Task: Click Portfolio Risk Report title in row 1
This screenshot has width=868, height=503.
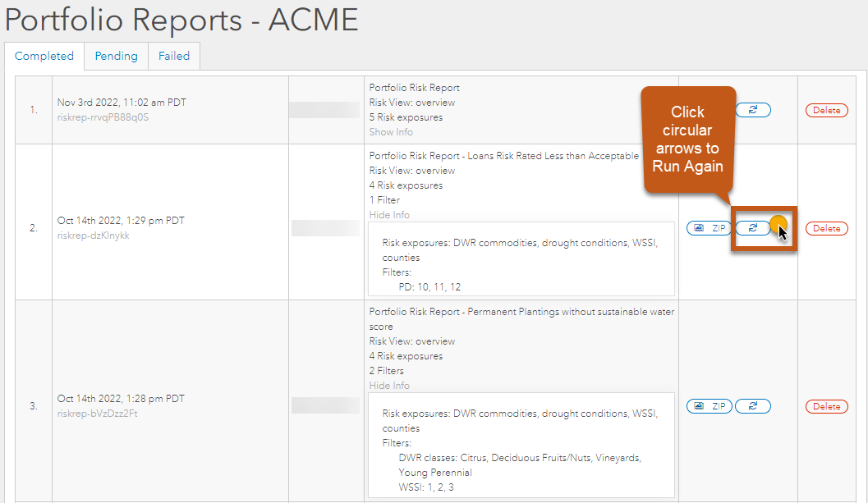Action: click(x=414, y=88)
